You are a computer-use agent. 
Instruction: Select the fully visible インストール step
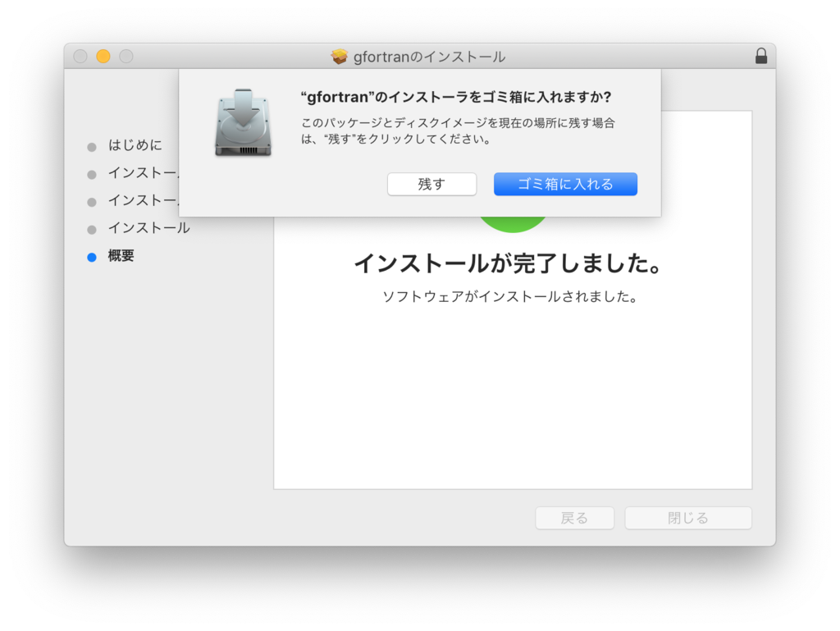[x=149, y=228]
